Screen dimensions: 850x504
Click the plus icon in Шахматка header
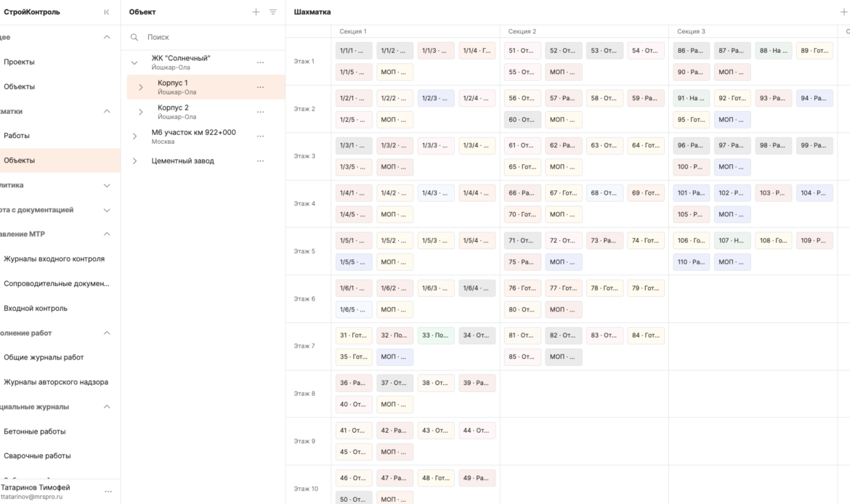[x=843, y=12]
